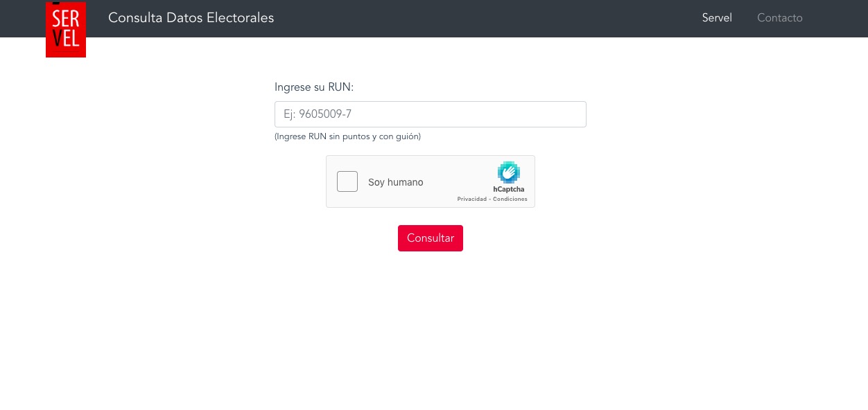Click the 'VEL' letters on the logo
This screenshot has width=868, height=410.
point(66,39)
